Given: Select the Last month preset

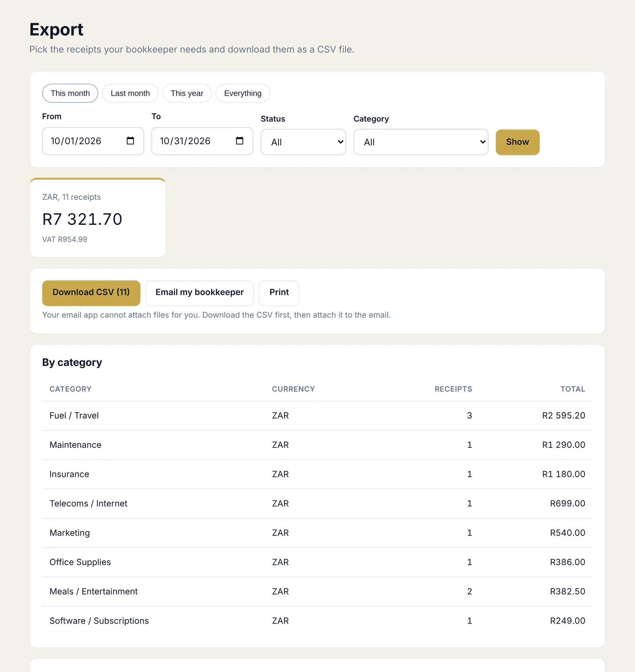Looking at the screenshot, I should 130,93.
